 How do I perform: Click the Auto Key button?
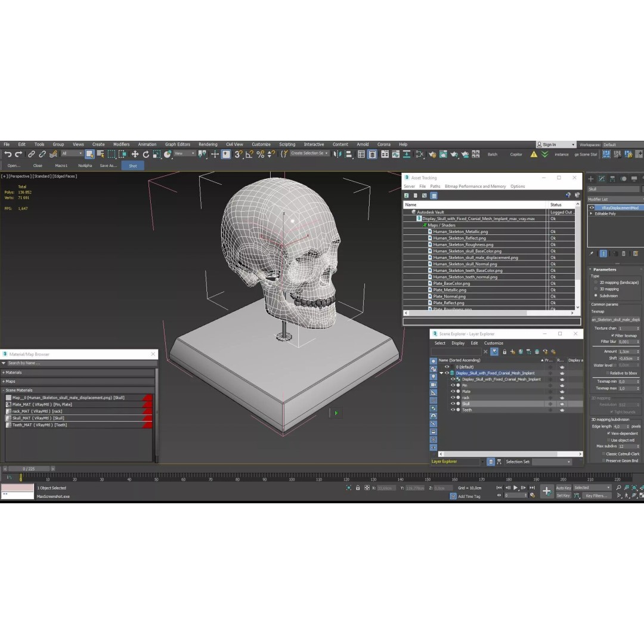(563, 488)
